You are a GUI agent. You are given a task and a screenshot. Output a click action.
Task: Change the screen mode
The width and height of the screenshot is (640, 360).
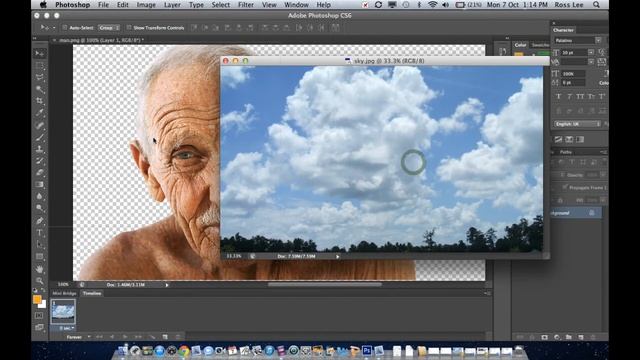39,327
